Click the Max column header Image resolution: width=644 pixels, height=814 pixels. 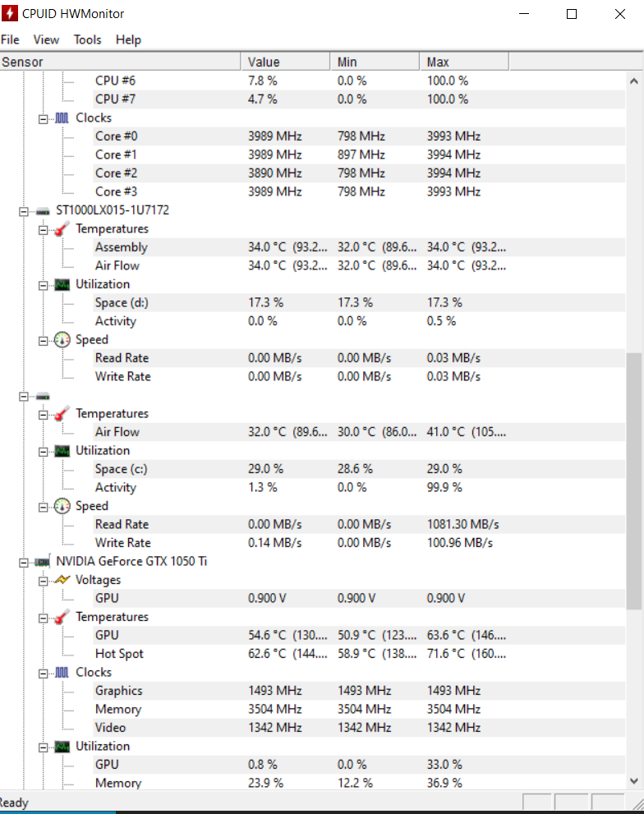click(x=464, y=62)
